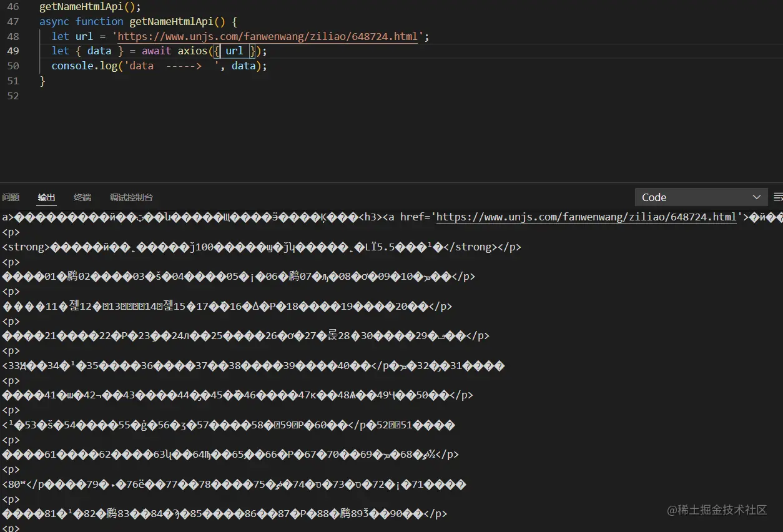Click the 'await axios' keyword on line 49
This screenshot has width=783, height=532.
(x=174, y=51)
